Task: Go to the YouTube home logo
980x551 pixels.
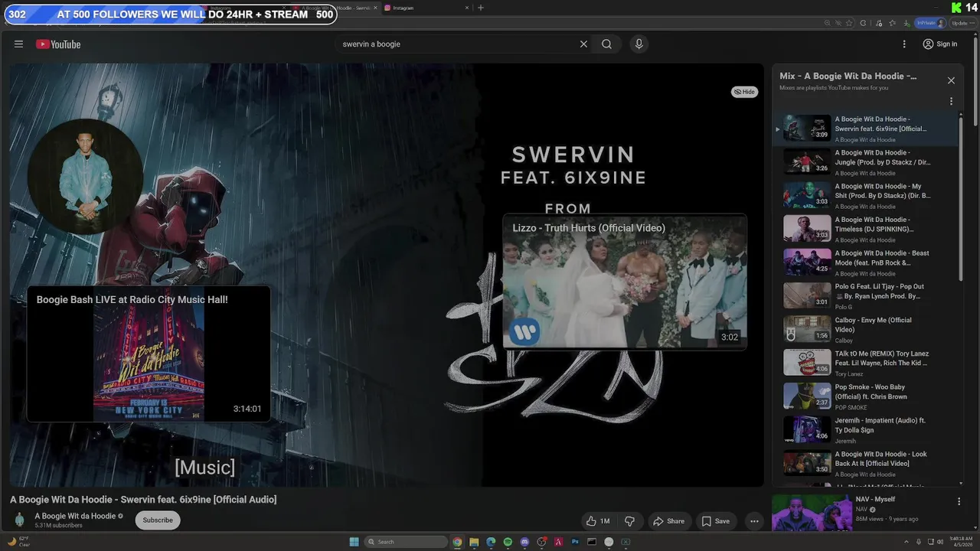Action: pyautogui.click(x=58, y=44)
